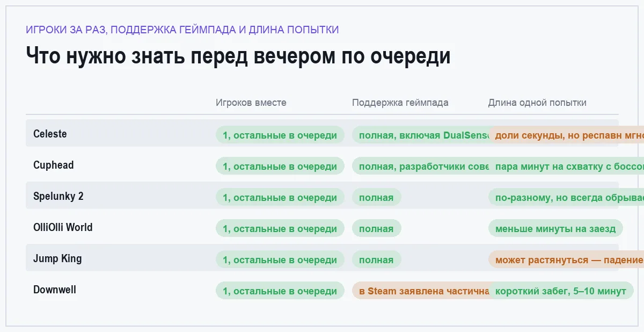Click Spelunky 2's '1, остальные в очереди' pill

coord(280,197)
